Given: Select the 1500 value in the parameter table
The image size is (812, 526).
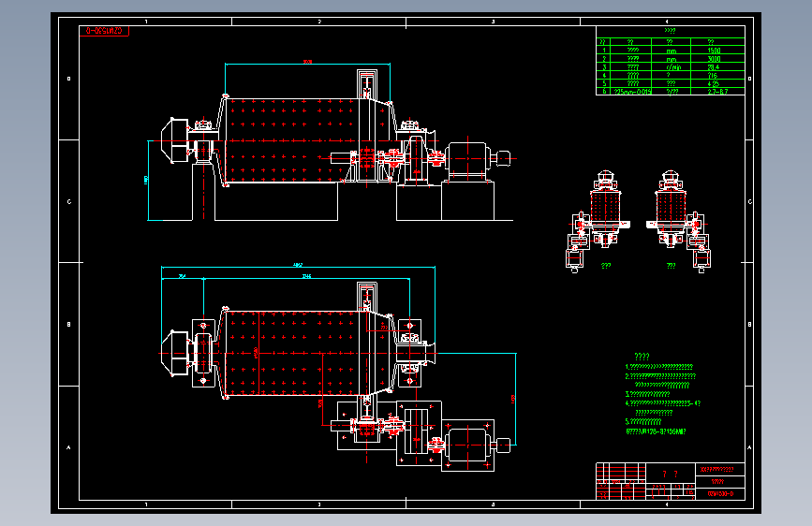Looking at the screenshot, I should click(x=714, y=51).
